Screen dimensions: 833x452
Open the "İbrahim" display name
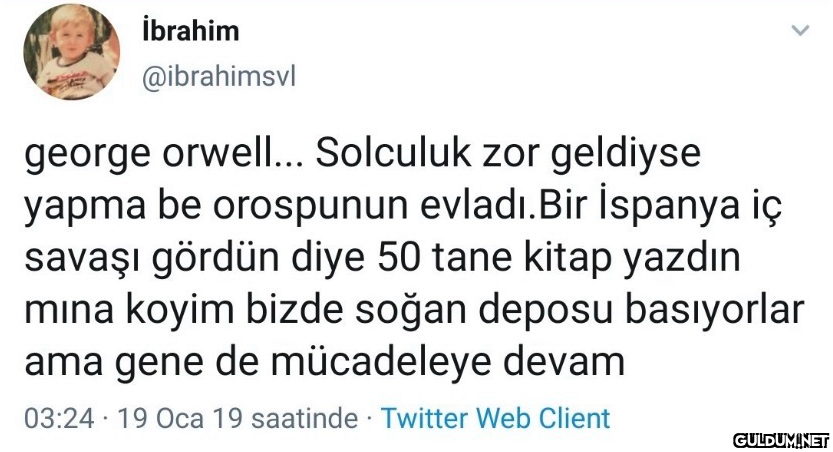tap(192, 31)
